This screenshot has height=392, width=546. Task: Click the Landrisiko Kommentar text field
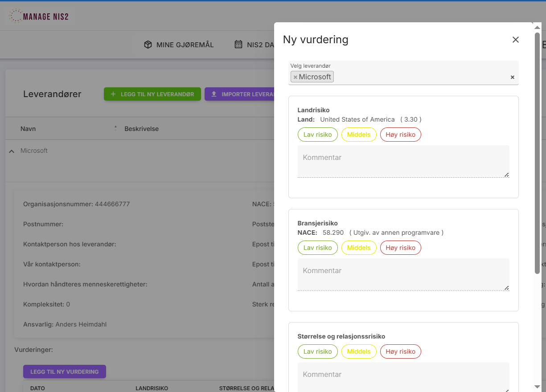pos(403,161)
